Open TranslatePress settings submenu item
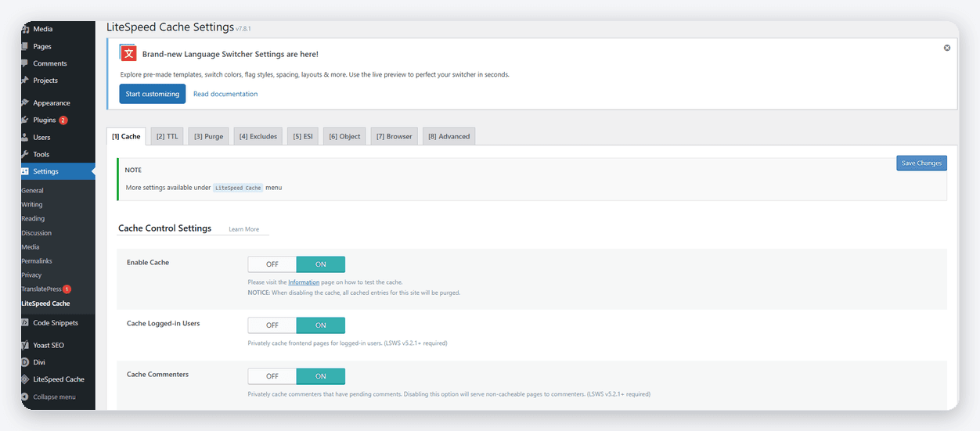The height and width of the screenshot is (431, 980). click(x=41, y=289)
